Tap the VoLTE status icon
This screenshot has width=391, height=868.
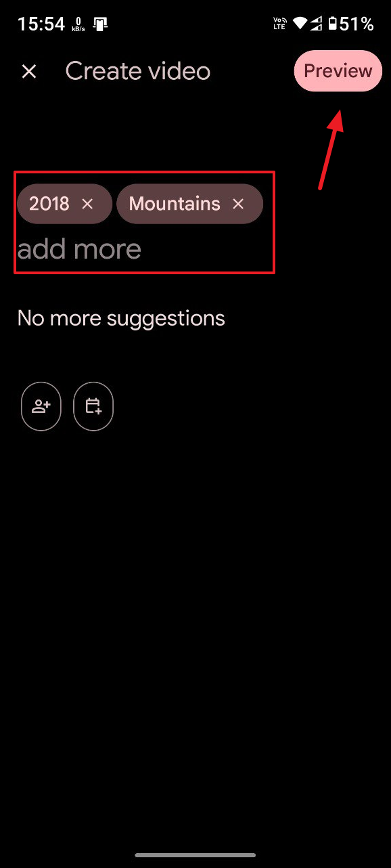click(280, 24)
